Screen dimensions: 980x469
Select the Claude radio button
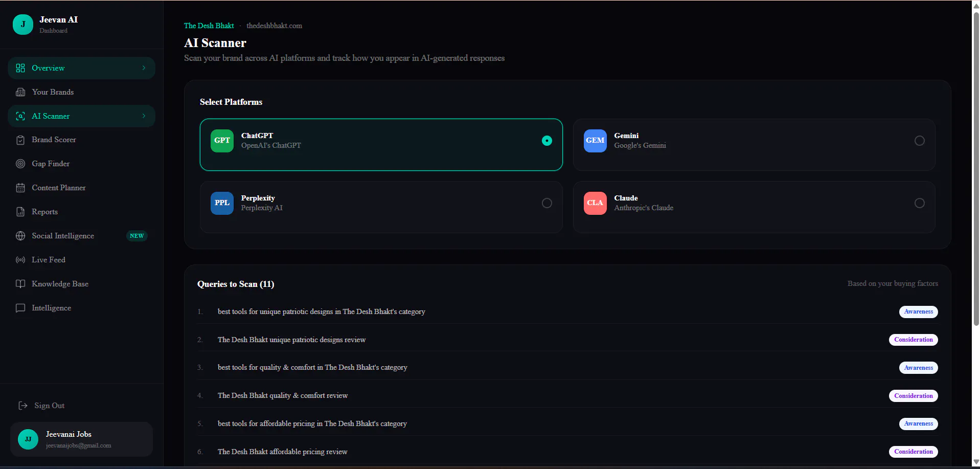920,203
